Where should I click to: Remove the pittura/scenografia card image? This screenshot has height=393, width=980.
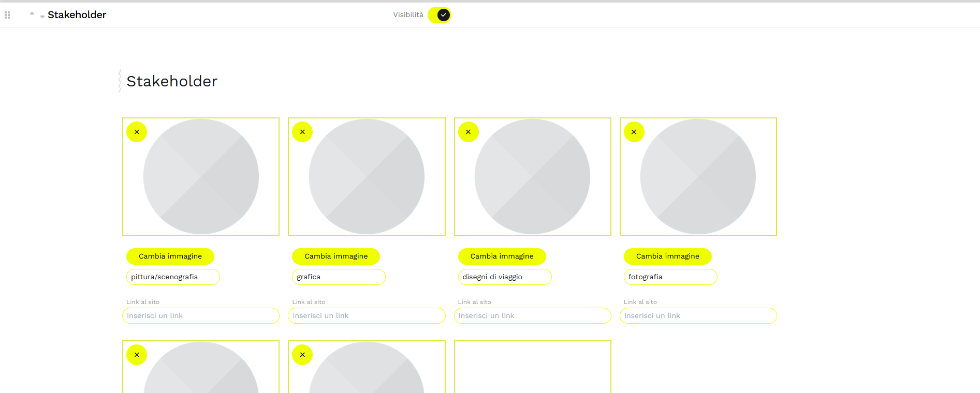(x=137, y=132)
